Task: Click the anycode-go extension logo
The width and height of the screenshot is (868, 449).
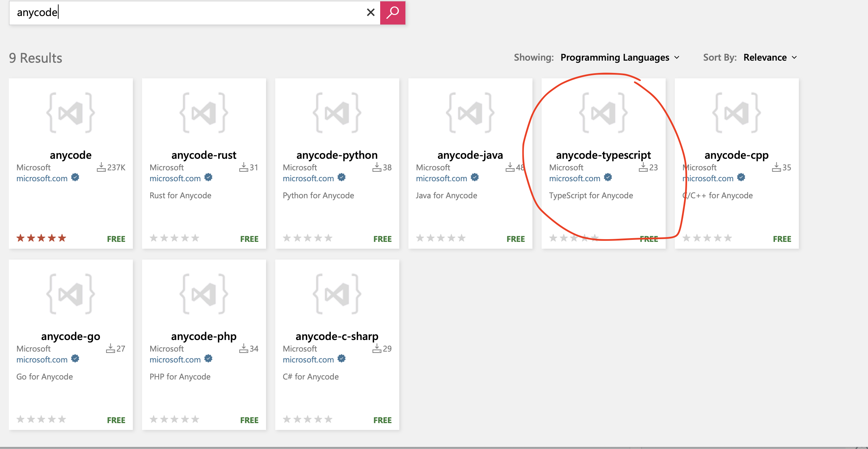Action: [70, 294]
